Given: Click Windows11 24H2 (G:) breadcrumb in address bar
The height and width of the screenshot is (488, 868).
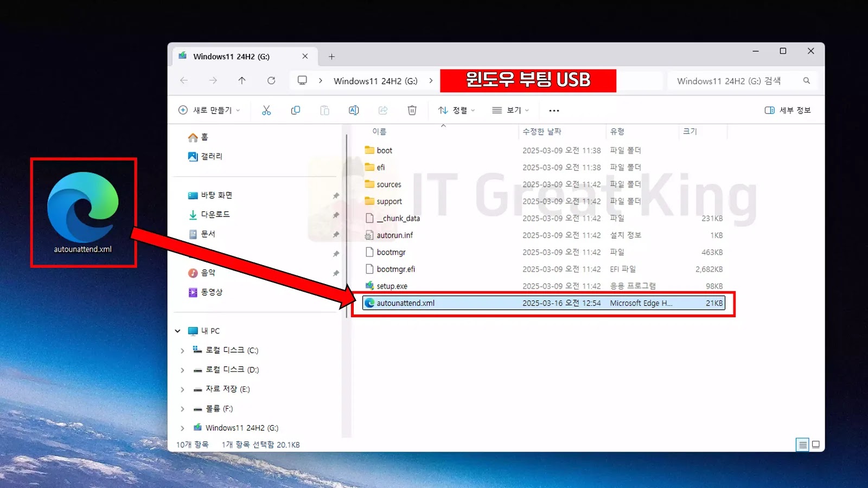Looking at the screenshot, I should (x=375, y=81).
